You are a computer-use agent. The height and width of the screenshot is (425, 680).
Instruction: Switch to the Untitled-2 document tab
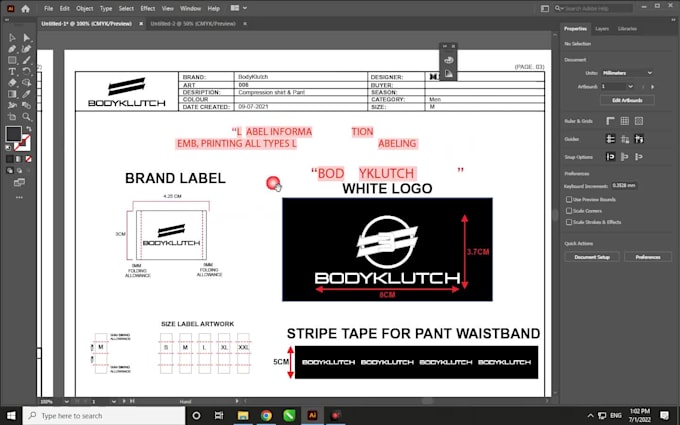[193, 24]
